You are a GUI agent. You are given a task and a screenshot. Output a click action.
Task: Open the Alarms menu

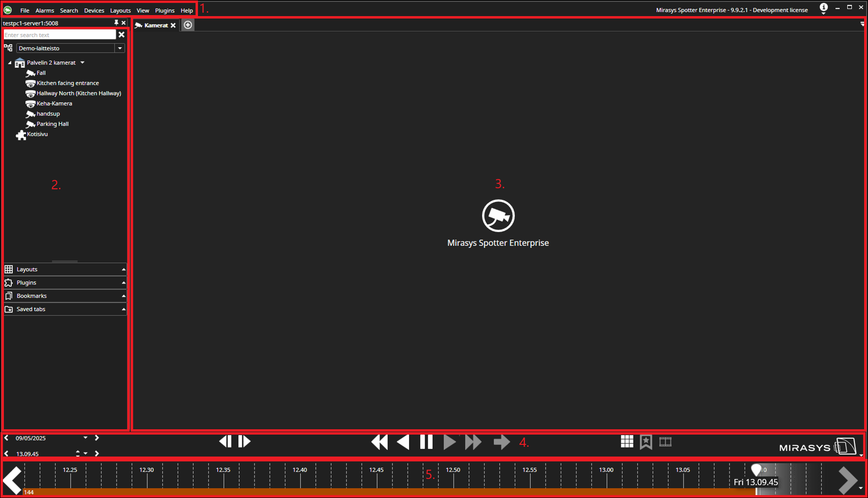[44, 10]
